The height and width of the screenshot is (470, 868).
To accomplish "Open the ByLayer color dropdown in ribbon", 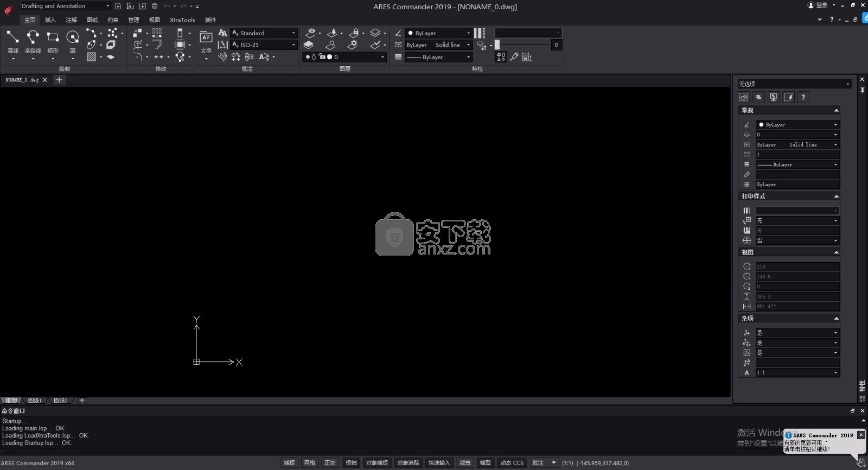I will 438,33.
